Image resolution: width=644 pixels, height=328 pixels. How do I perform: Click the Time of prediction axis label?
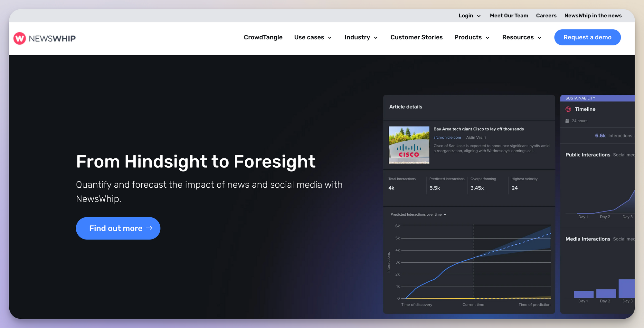point(534,305)
